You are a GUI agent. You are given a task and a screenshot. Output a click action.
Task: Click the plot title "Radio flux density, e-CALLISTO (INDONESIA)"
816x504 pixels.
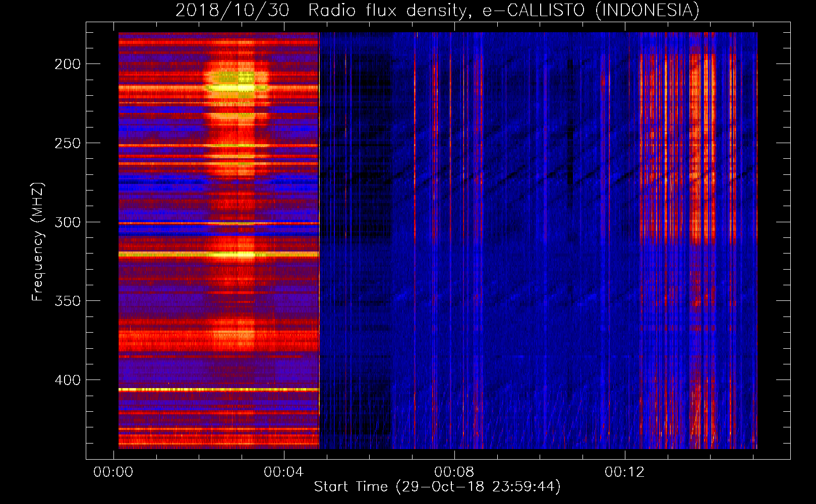[503, 10]
